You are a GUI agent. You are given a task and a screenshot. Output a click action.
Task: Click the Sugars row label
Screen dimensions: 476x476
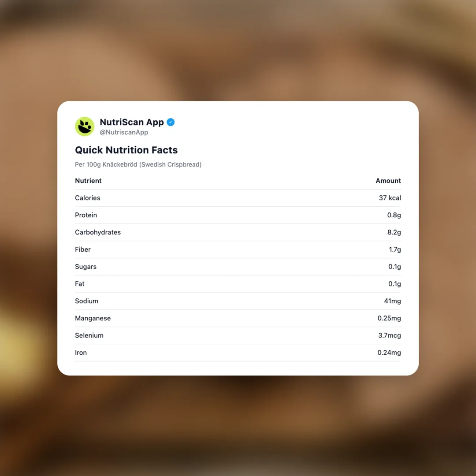pyautogui.click(x=86, y=267)
